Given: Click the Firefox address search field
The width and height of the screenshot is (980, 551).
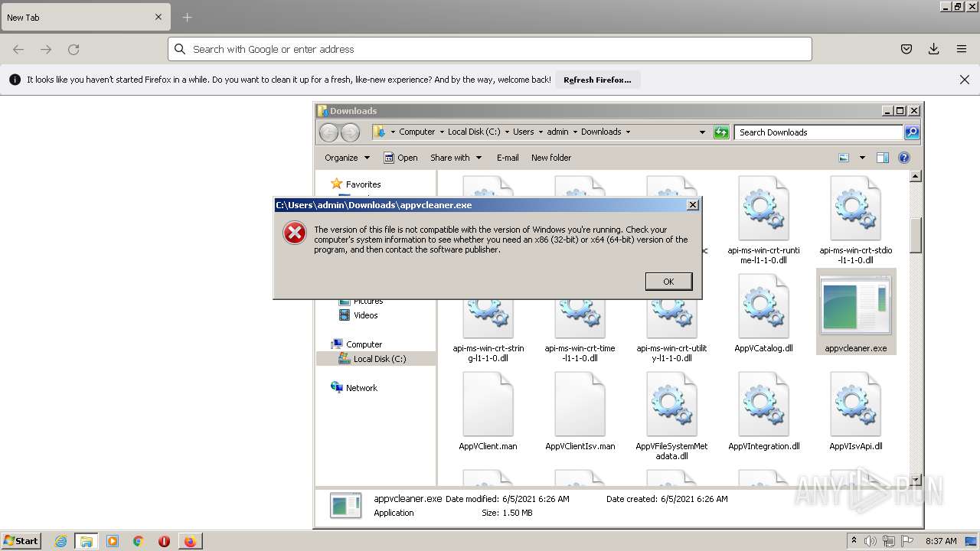Looking at the screenshot, I should (490, 49).
